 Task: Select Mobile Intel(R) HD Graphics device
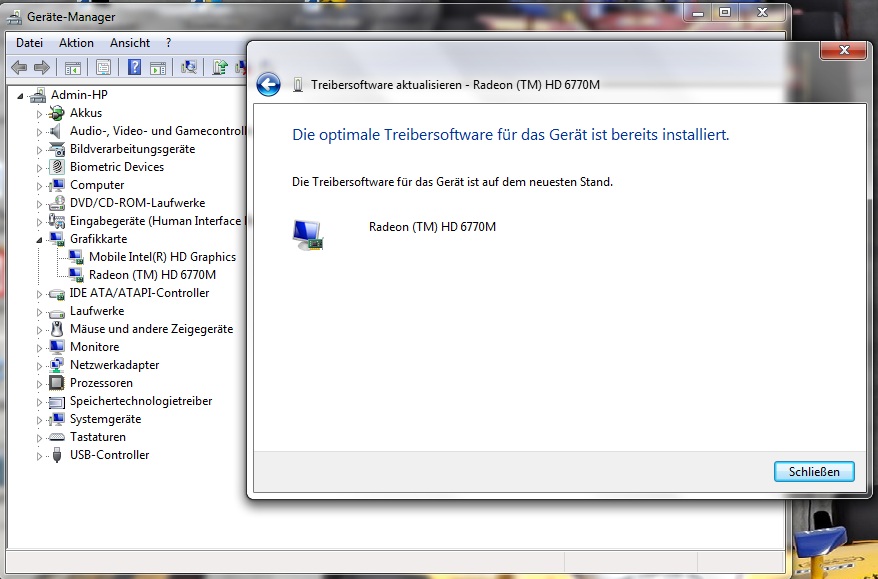pos(162,257)
